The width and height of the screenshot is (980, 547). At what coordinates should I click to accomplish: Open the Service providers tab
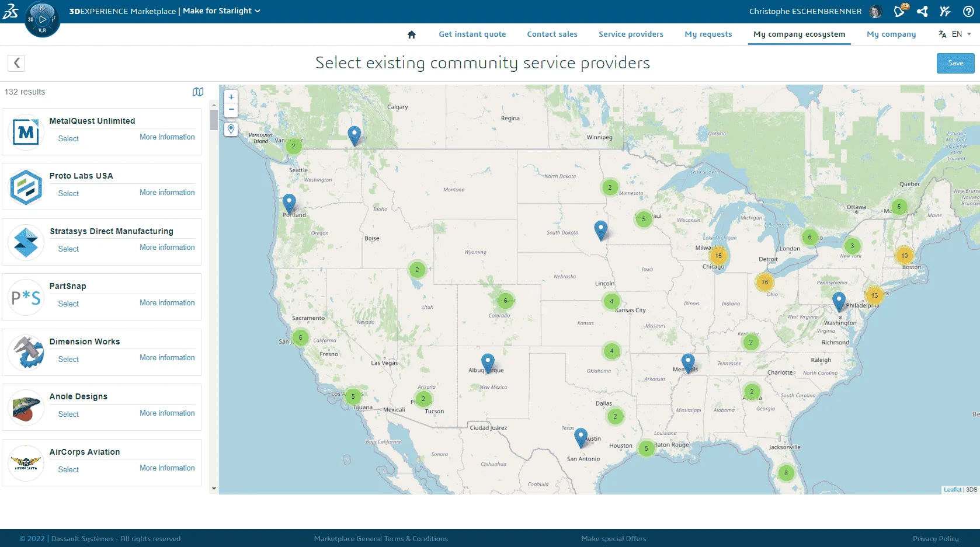click(631, 34)
